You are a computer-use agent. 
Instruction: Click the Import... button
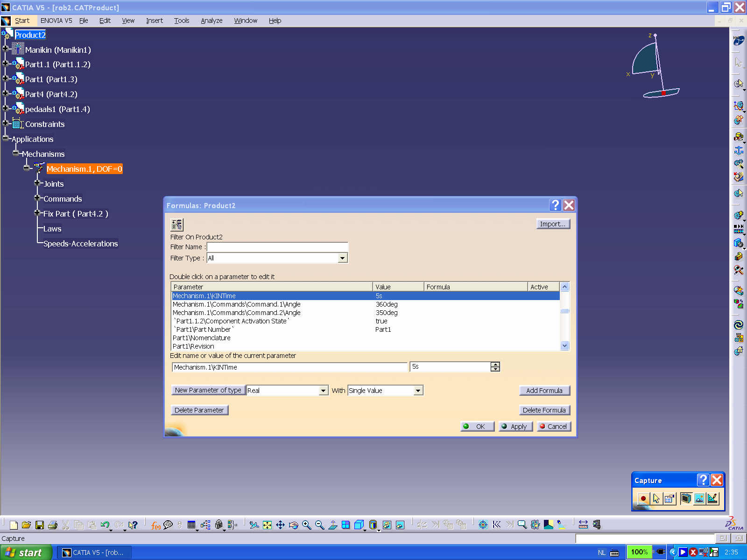pyautogui.click(x=553, y=224)
